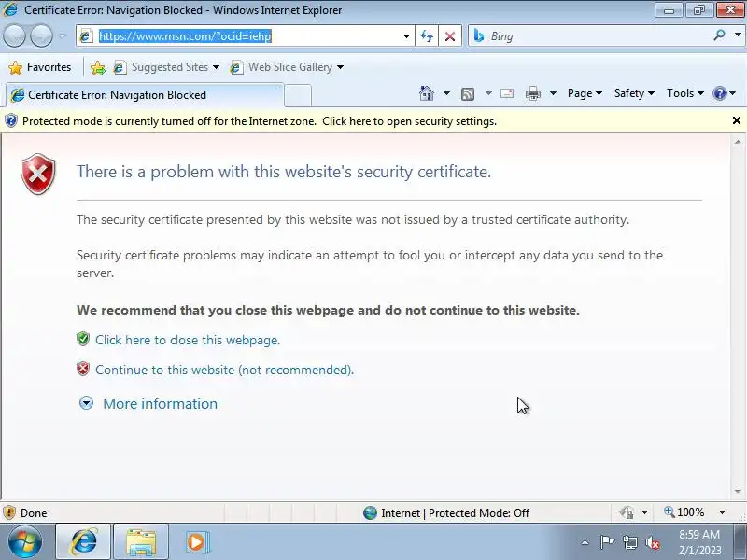Open the recent pages dropdown arrow
This screenshot has height=560, width=747.
pos(62,35)
